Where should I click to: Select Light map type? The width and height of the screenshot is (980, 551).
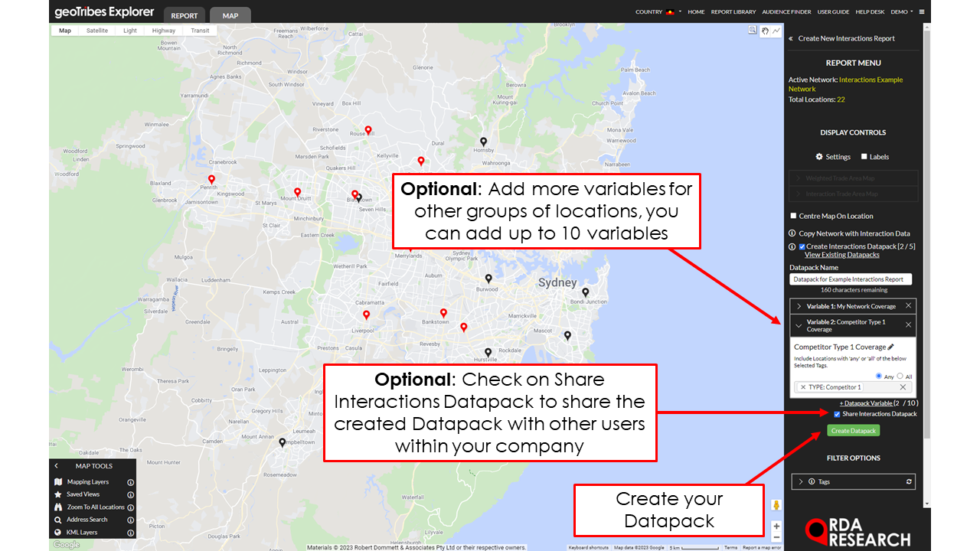click(x=130, y=31)
